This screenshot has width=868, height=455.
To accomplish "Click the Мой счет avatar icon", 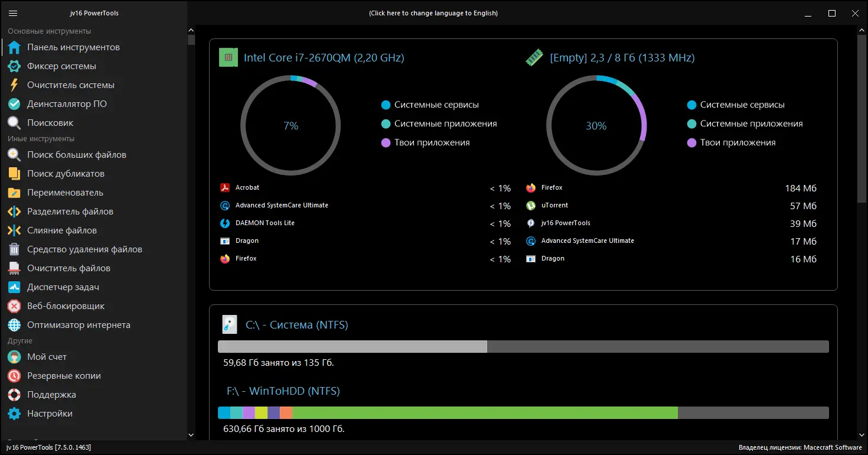I will pyautogui.click(x=15, y=357).
